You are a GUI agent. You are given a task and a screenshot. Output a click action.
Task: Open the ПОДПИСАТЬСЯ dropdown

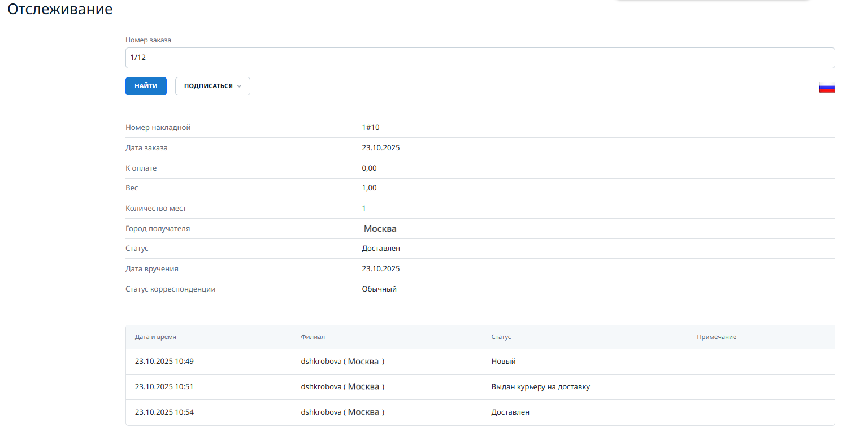click(x=208, y=86)
